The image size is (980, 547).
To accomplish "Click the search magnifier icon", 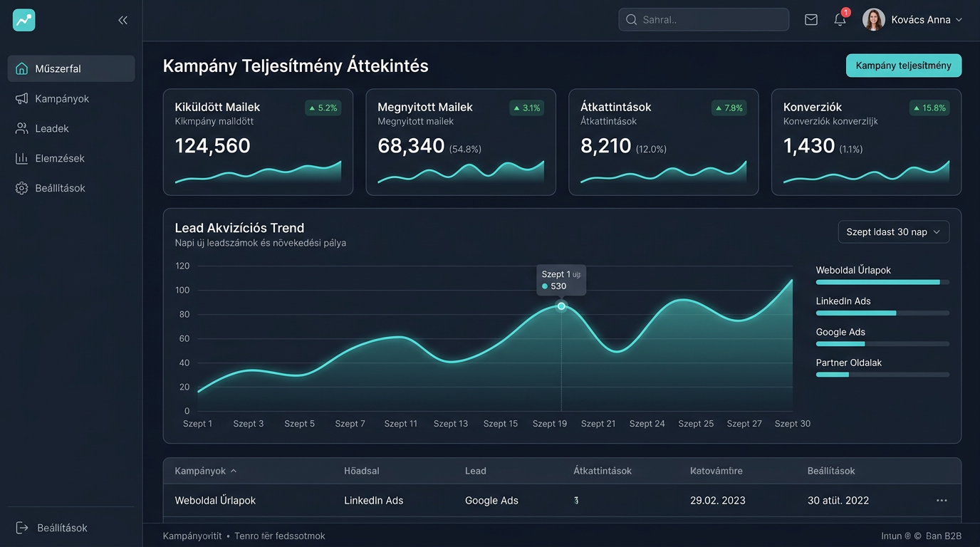I will [631, 20].
